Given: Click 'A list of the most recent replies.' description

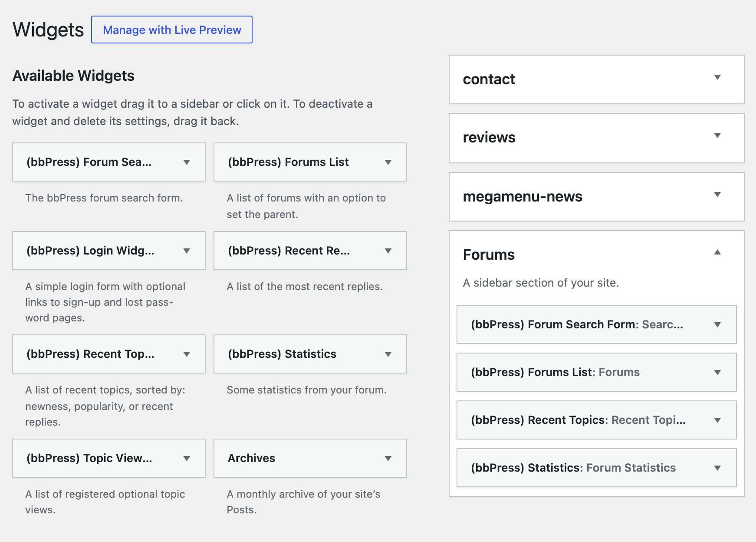Looking at the screenshot, I should [x=305, y=286].
